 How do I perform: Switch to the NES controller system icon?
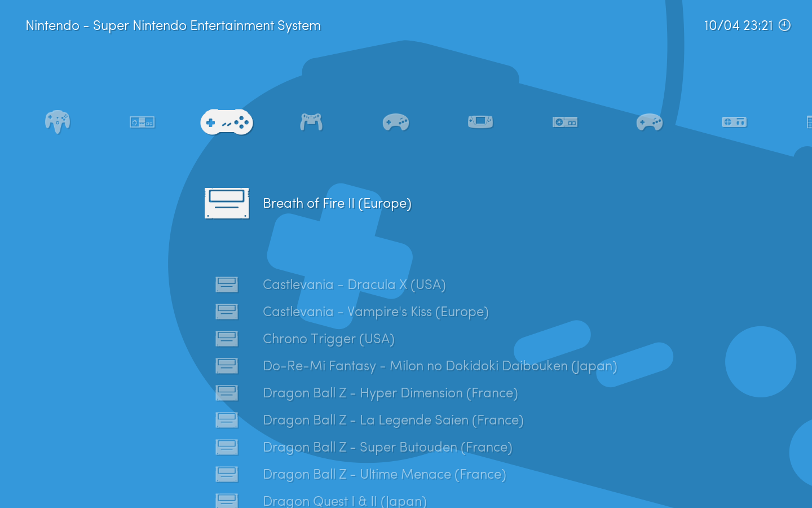coord(142,122)
